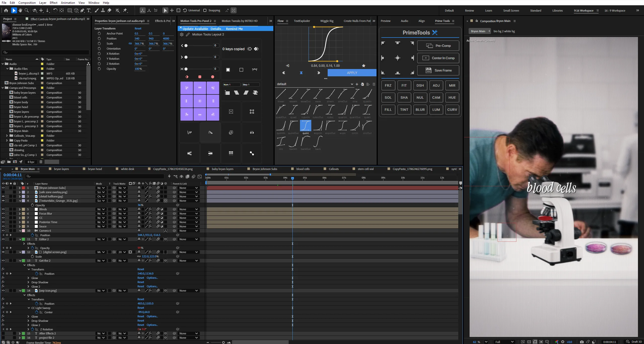The image size is (644, 344).
Task: Expand the Callouts_Vox.aep folder
Action: [x=7, y=136]
